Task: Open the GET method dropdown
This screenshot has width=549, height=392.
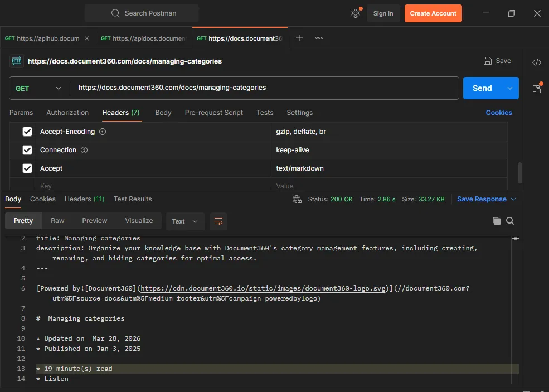Action: pos(38,88)
